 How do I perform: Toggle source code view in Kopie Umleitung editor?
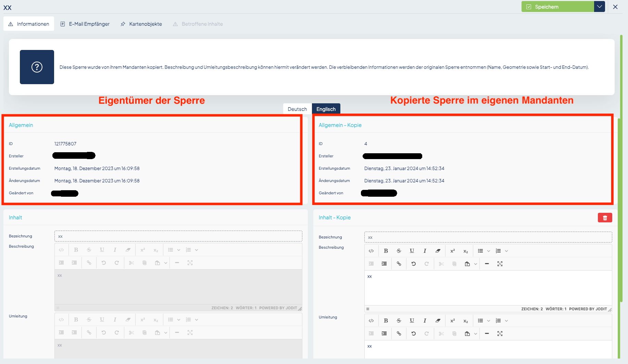click(x=371, y=321)
